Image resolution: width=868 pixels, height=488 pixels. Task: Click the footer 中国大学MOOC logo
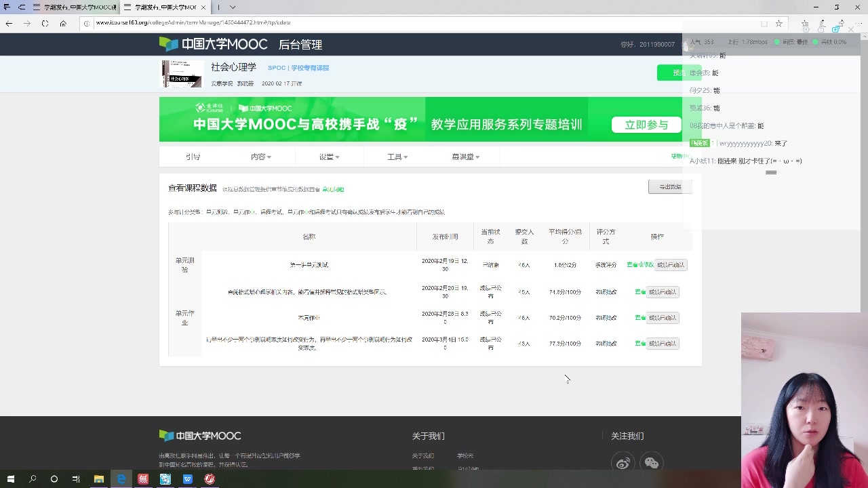200,436
